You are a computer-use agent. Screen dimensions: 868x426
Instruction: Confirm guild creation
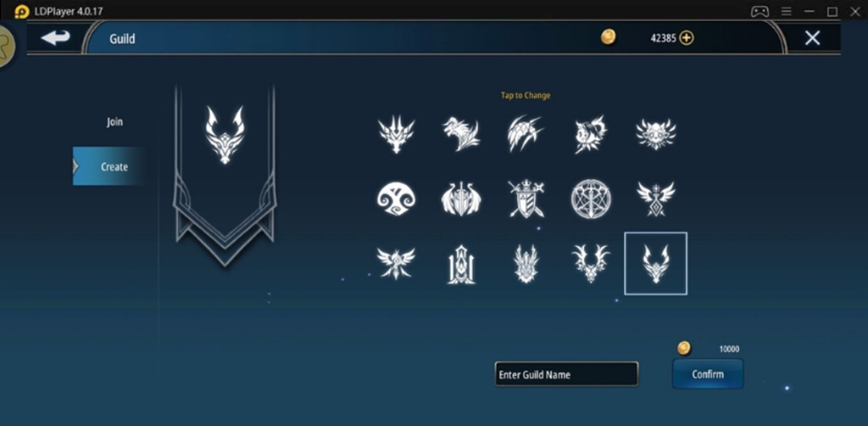tap(708, 374)
